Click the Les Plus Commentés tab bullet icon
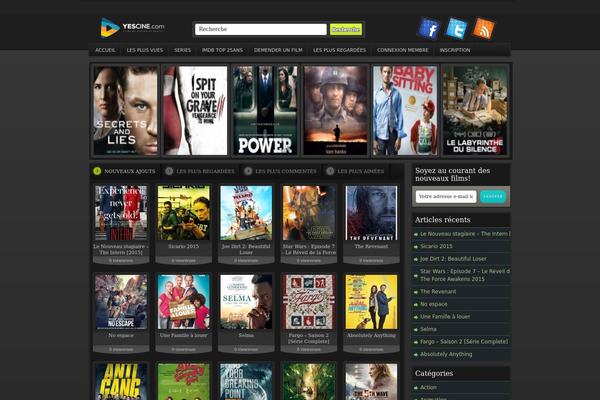The height and width of the screenshot is (400, 600). [x=248, y=171]
